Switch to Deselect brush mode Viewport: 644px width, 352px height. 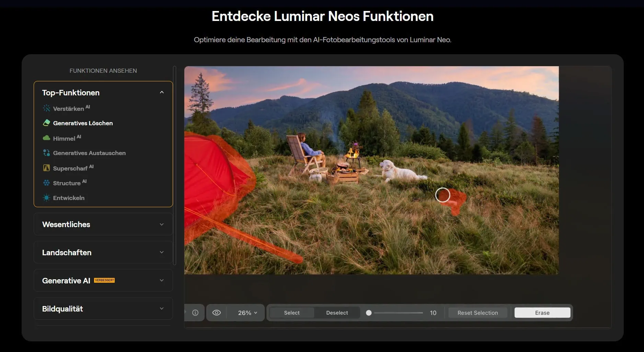click(x=337, y=313)
